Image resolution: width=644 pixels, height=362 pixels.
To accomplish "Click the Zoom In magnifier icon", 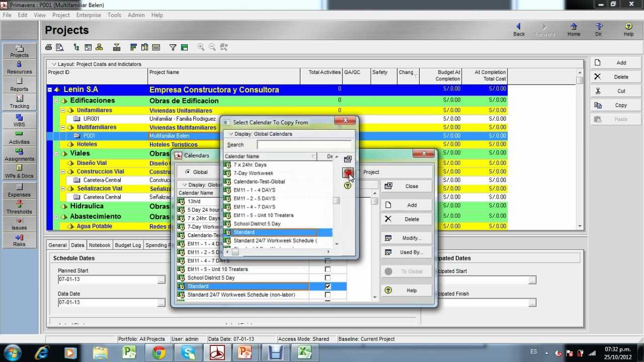I will point(201,47).
